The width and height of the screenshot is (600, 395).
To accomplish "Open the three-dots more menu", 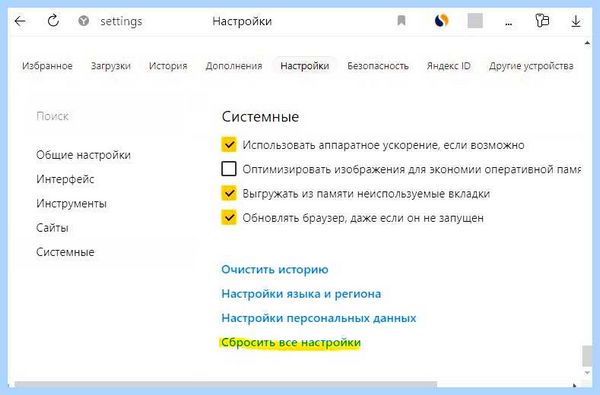I will click(509, 23).
